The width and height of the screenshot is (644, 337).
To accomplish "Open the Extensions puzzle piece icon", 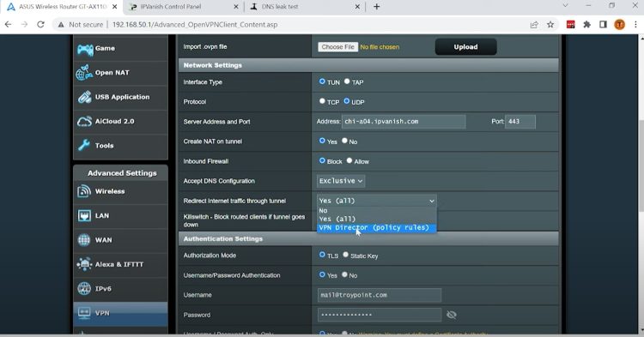I will (587, 25).
